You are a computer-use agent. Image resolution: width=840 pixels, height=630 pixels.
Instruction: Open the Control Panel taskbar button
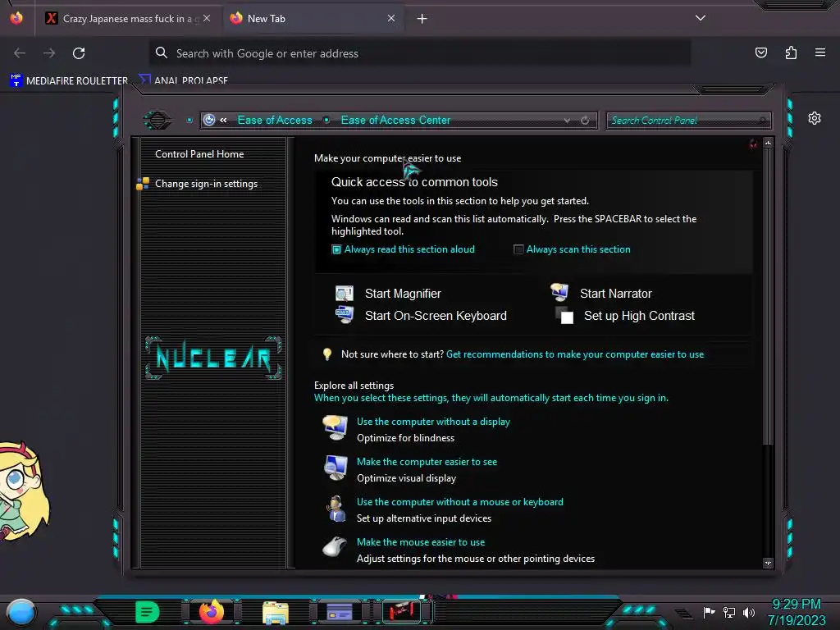[x=339, y=612]
